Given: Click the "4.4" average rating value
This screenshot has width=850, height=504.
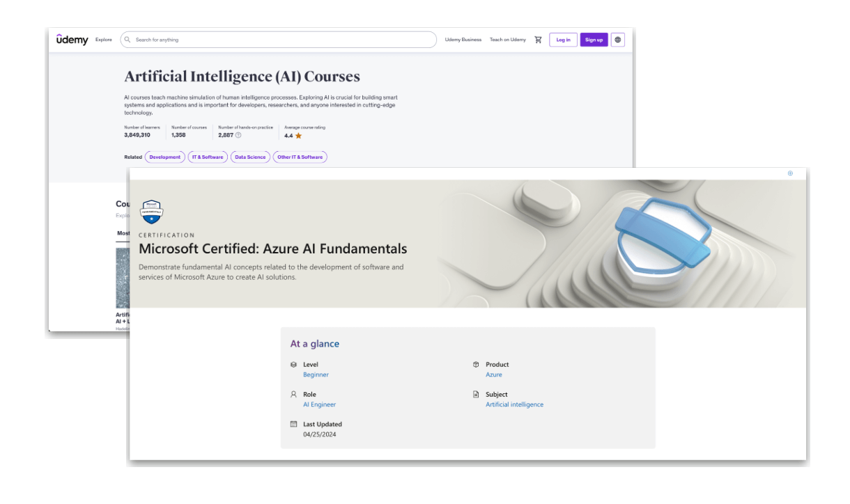Looking at the screenshot, I should 288,136.
